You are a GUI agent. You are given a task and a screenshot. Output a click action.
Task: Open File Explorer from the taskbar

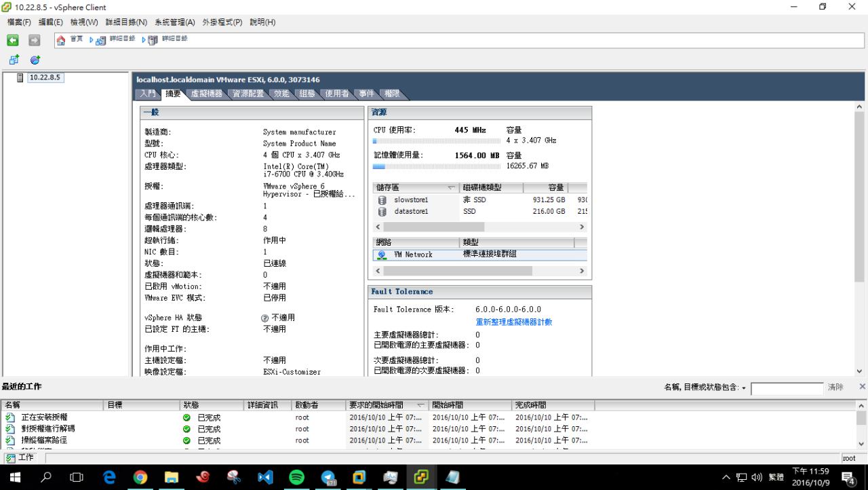[x=171, y=477]
